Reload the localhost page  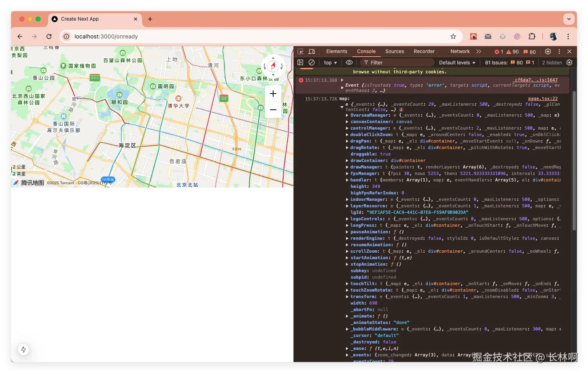point(49,36)
